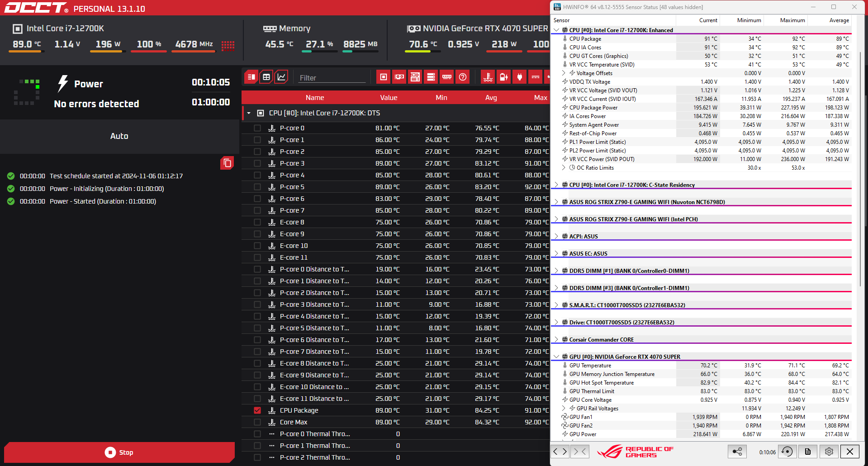Filter sensors by power plug icon
Screen dimensions: 868x466
pyautogui.click(x=520, y=77)
